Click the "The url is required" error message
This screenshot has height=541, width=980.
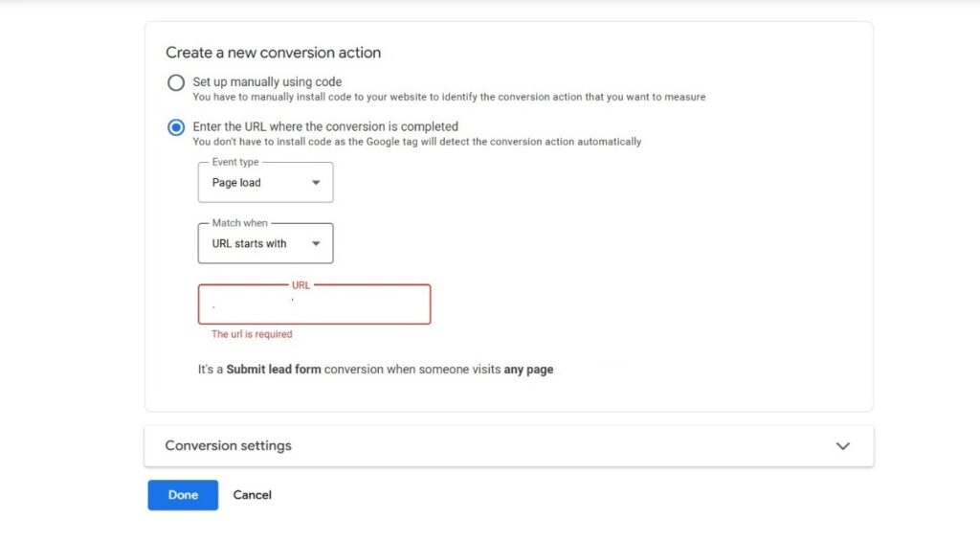click(x=252, y=335)
